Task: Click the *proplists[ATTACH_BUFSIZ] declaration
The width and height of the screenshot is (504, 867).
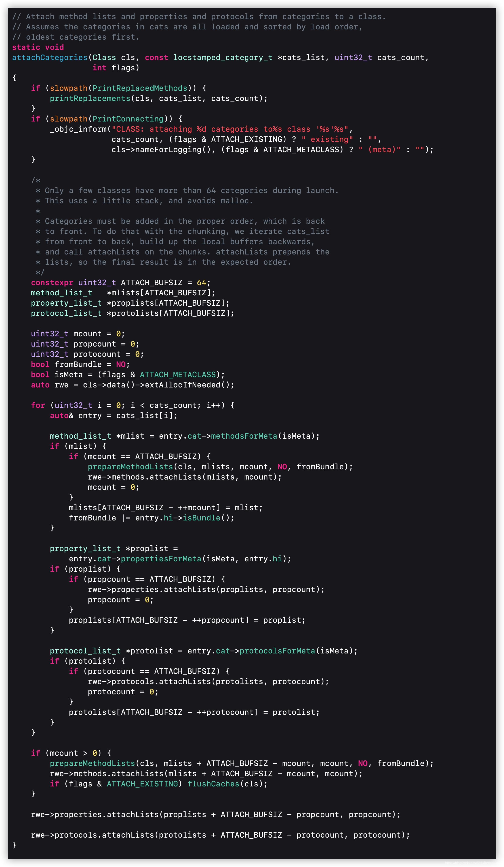Action: (x=168, y=303)
